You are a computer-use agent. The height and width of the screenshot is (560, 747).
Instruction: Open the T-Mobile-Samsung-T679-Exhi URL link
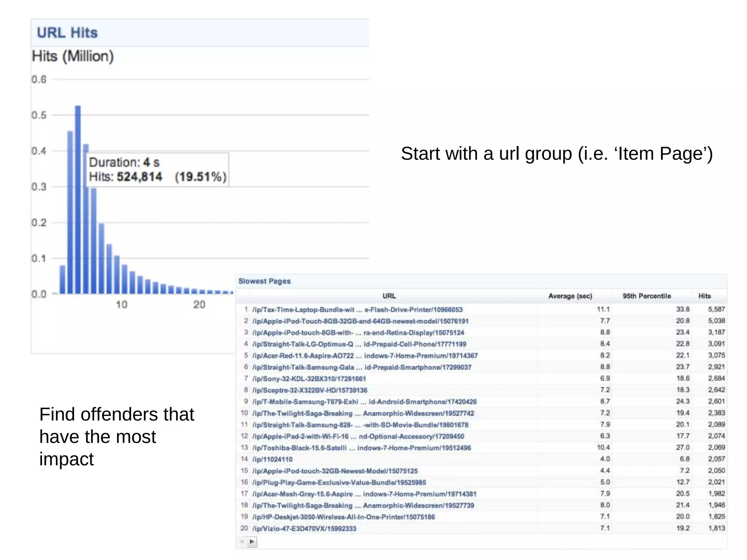(364, 402)
